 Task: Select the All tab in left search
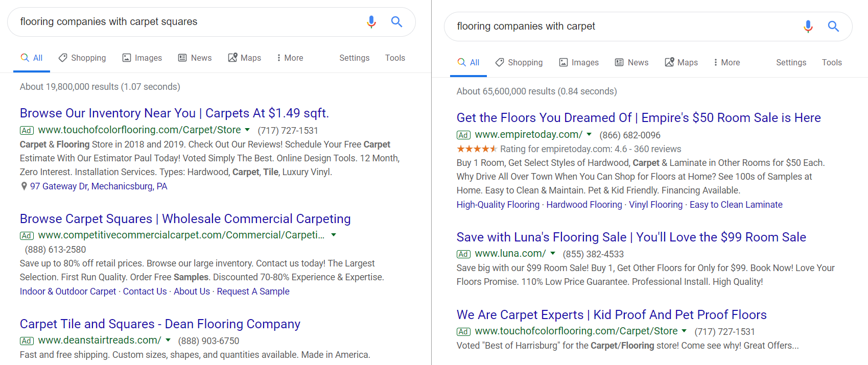[x=32, y=58]
